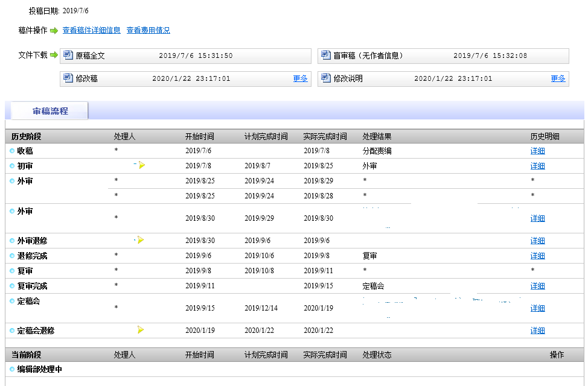This screenshot has height=386, width=588.
Task: Open 详细 for the 收稿 stage
Action: coord(537,151)
